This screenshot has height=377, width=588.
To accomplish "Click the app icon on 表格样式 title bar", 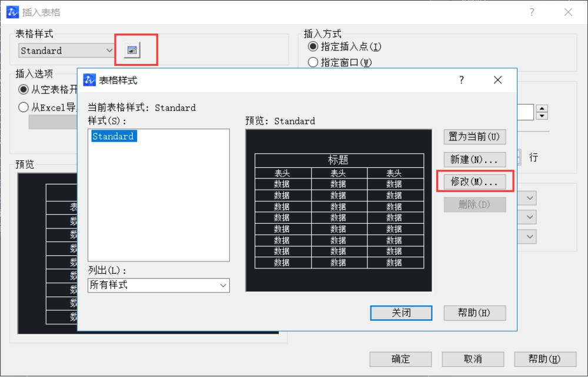I will [88, 80].
